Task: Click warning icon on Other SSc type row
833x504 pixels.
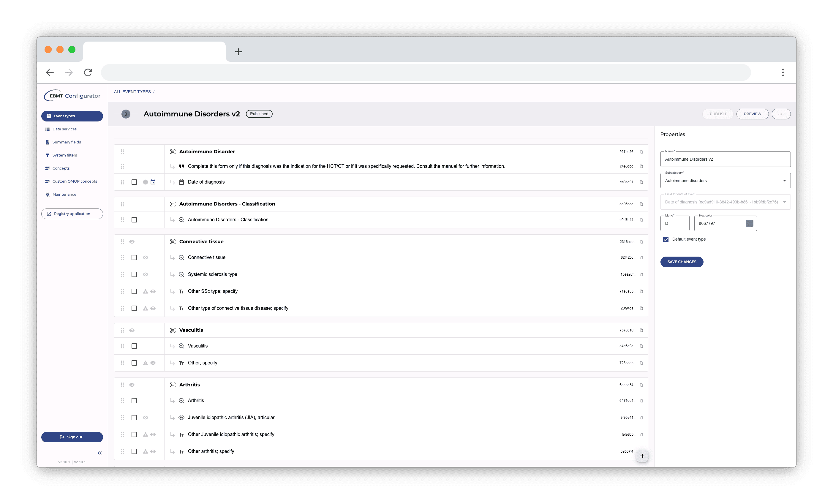Action: pos(146,291)
